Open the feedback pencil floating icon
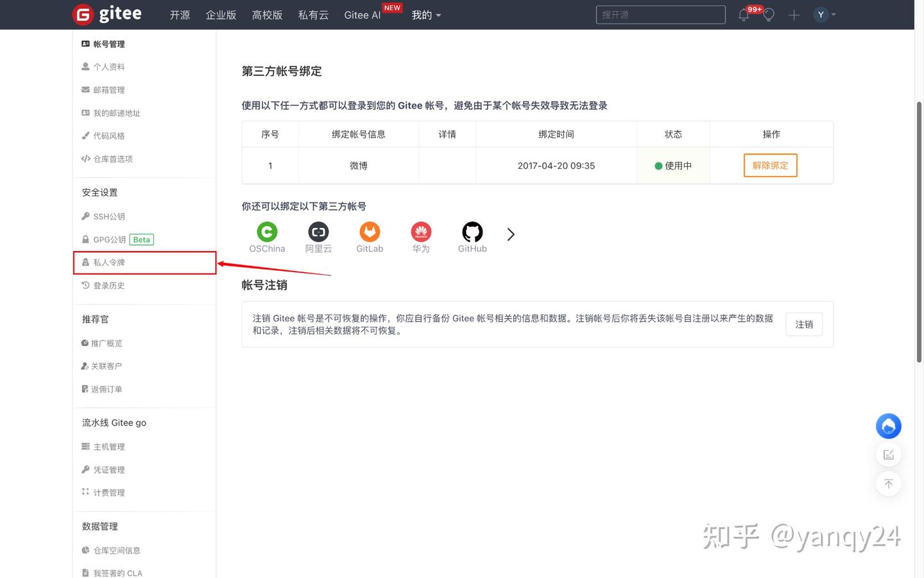 pos(888,454)
